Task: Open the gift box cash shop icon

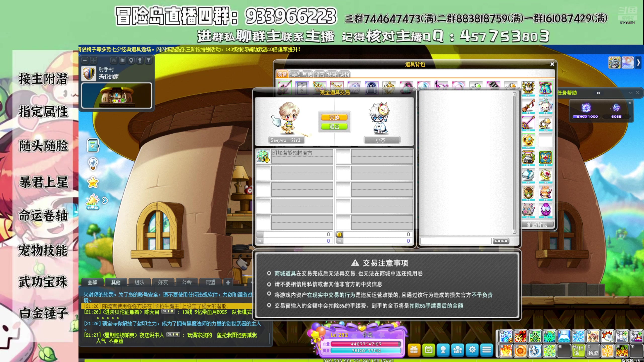Action: pyautogui.click(x=414, y=350)
